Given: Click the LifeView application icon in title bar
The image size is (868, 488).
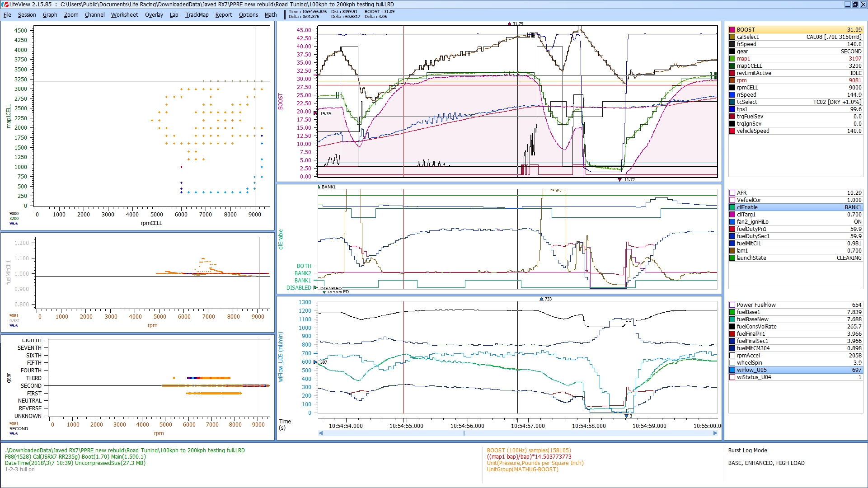Looking at the screenshot, I should (5, 5).
